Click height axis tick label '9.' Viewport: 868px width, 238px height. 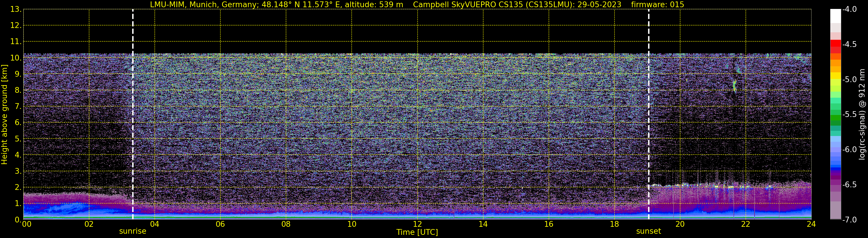18,74
